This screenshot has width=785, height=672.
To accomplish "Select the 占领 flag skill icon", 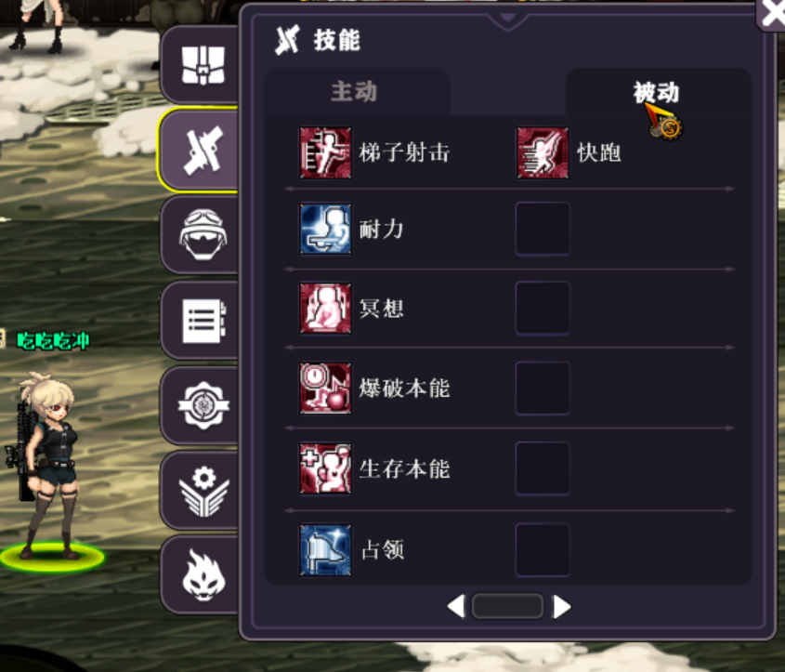I will tap(325, 550).
